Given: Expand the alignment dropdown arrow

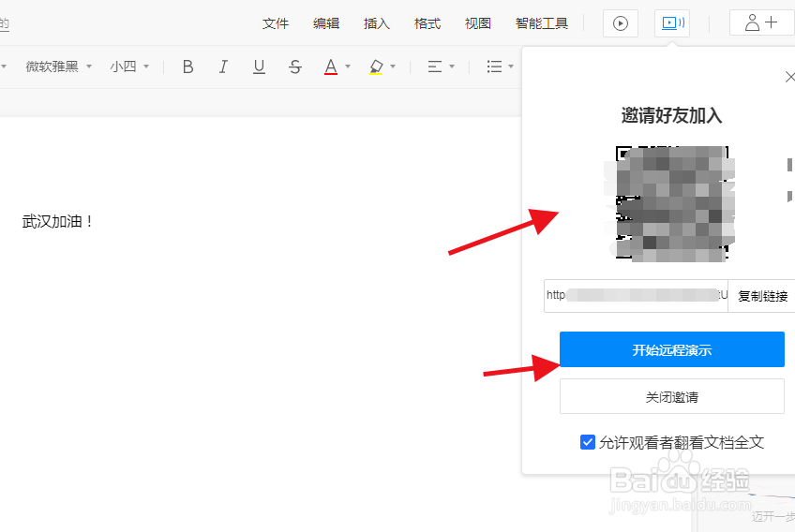Looking at the screenshot, I should pyautogui.click(x=452, y=66).
